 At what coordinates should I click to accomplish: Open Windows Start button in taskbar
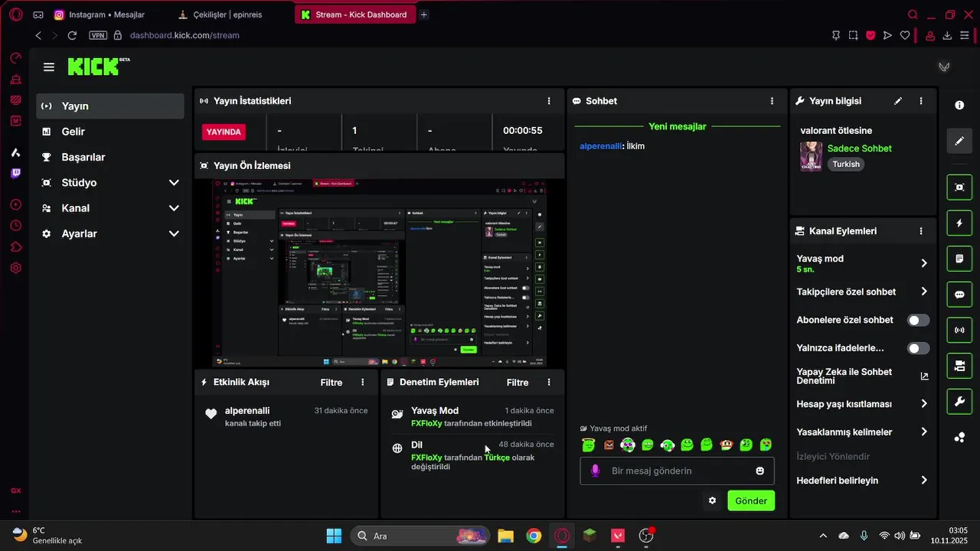pyautogui.click(x=334, y=536)
